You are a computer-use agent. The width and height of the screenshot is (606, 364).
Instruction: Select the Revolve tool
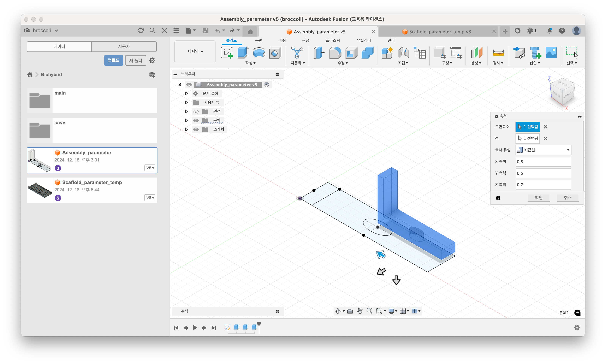[x=259, y=52]
